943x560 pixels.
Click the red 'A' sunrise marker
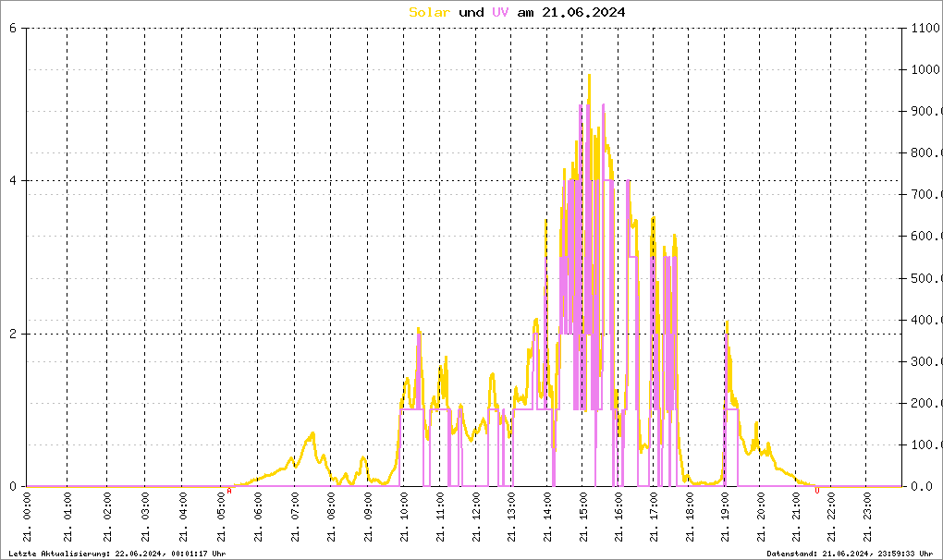pyautogui.click(x=229, y=491)
